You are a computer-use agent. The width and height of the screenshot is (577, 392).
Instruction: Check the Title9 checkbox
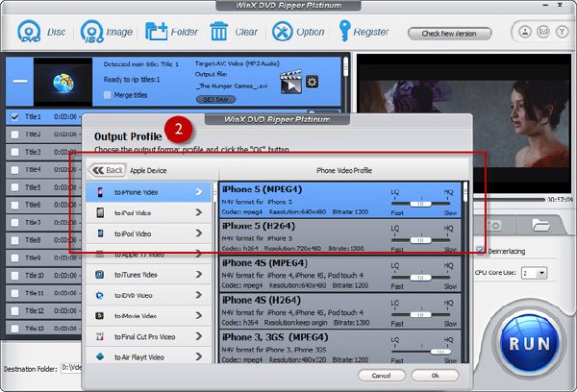pos(14,257)
